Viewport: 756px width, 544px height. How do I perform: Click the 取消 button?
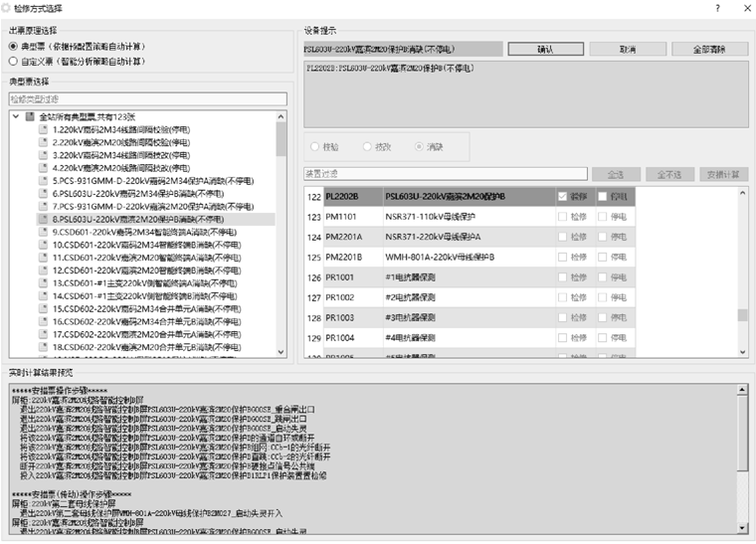click(x=628, y=49)
